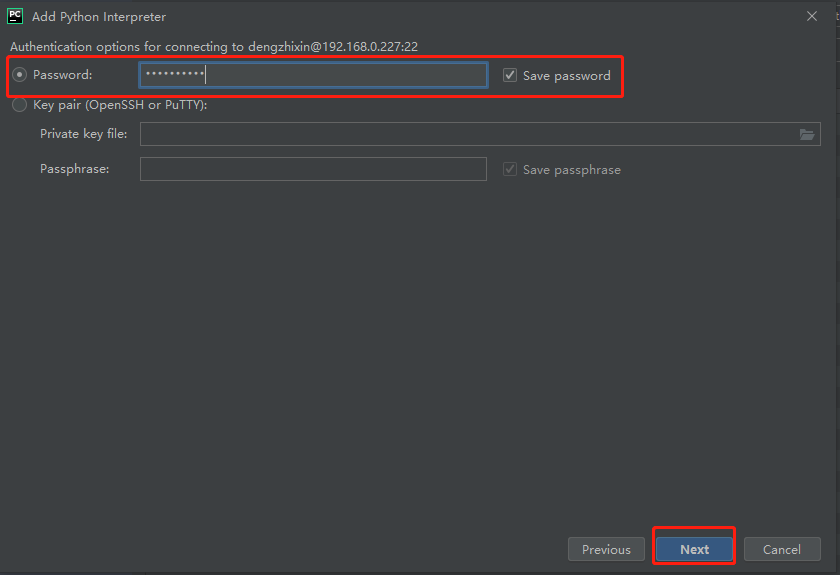The width and height of the screenshot is (840, 575).
Task: Cancel the interpreter setup
Action: pyautogui.click(x=782, y=549)
